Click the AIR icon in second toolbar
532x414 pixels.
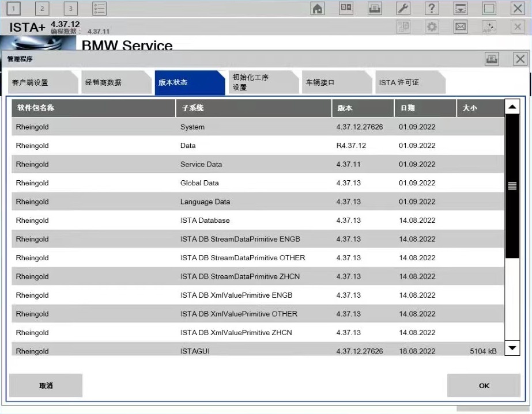[489, 27]
